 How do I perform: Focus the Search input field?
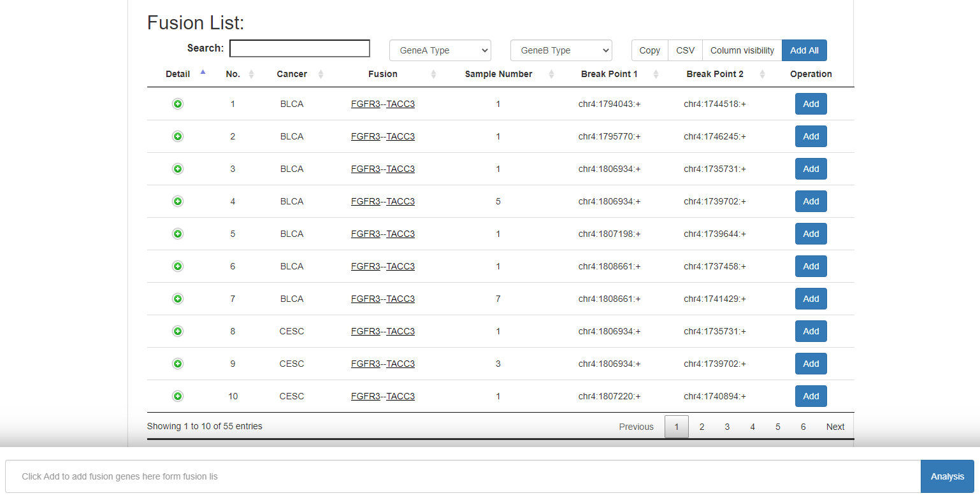click(299, 48)
